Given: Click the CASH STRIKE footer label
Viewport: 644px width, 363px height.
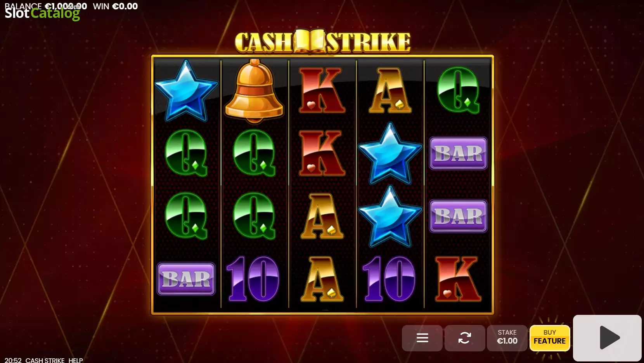Looking at the screenshot, I should click(x=45, y=360).
